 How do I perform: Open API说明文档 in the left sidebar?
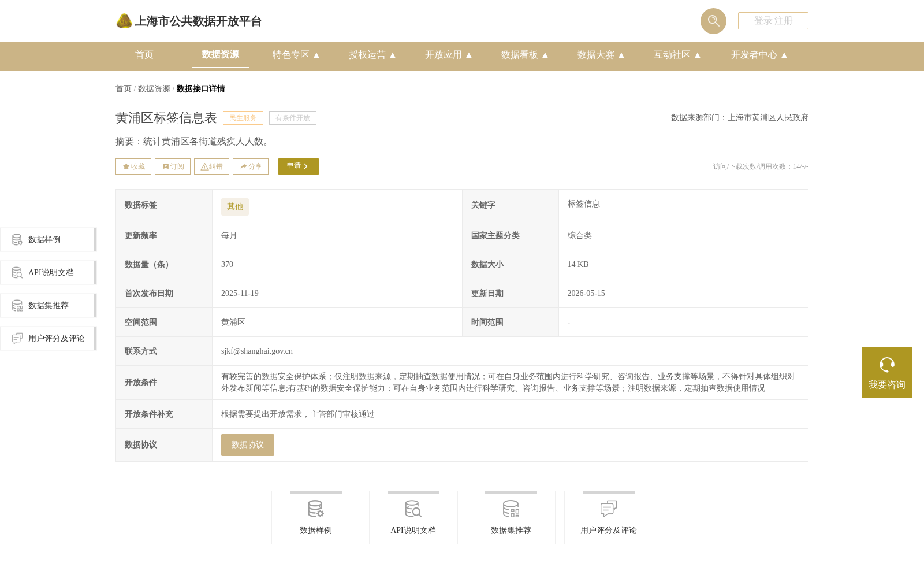pyautogui.click(x=49, y=273)
